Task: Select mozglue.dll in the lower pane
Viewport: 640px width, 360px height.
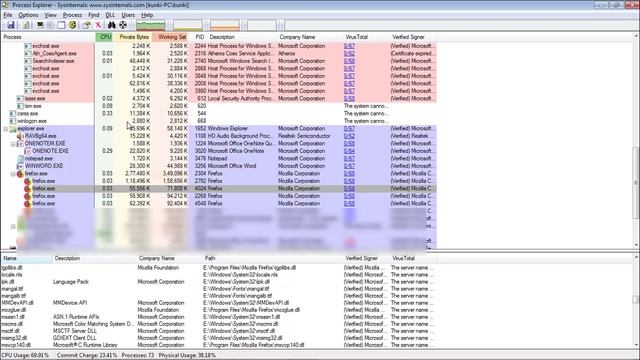Action: tap(218, 310)
